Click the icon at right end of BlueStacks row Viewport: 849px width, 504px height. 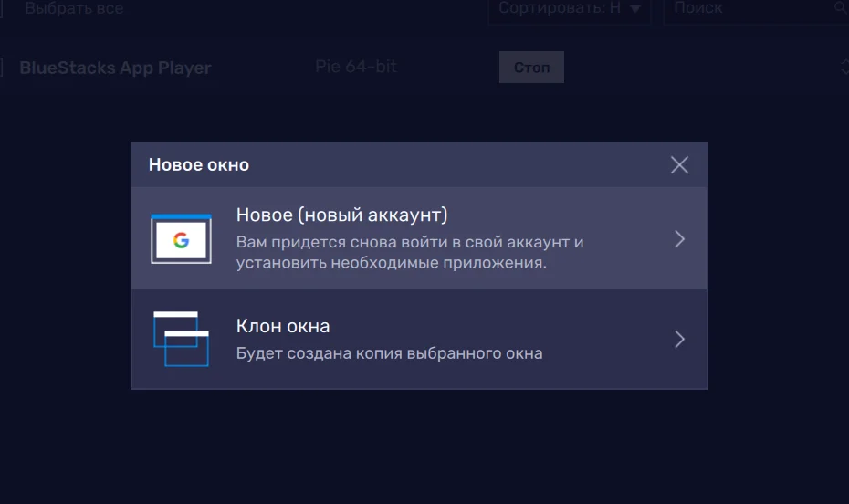[844, 68]
